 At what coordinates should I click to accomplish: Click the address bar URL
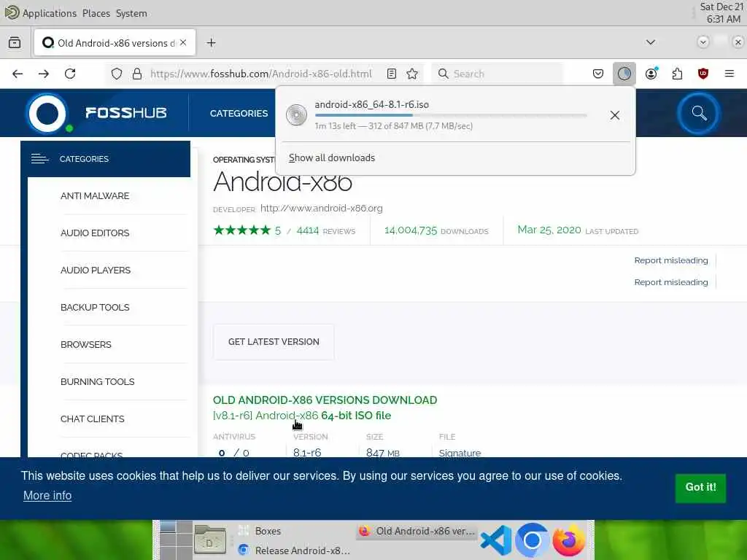tap(260, 74)
